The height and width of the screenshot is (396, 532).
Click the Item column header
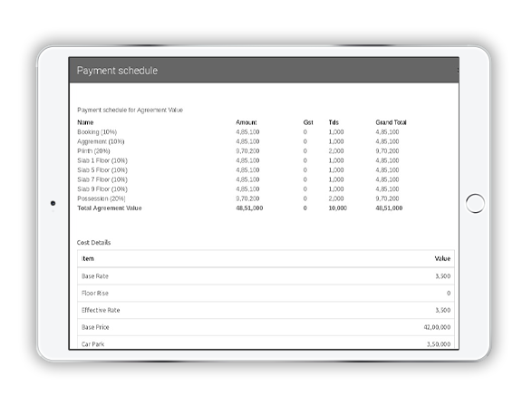tap(88, 258)
